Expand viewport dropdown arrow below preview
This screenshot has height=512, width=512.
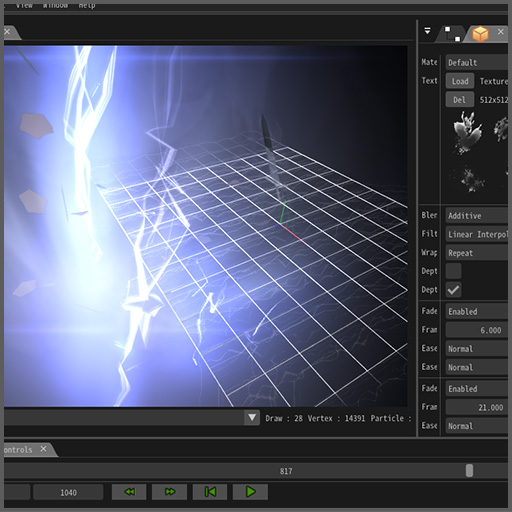pyautogui.click(x=252, y=418)
